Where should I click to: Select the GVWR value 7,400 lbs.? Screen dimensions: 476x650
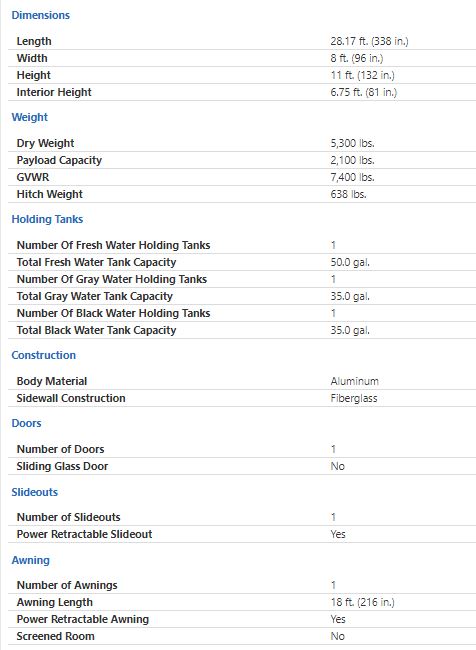tap(352, 177)
